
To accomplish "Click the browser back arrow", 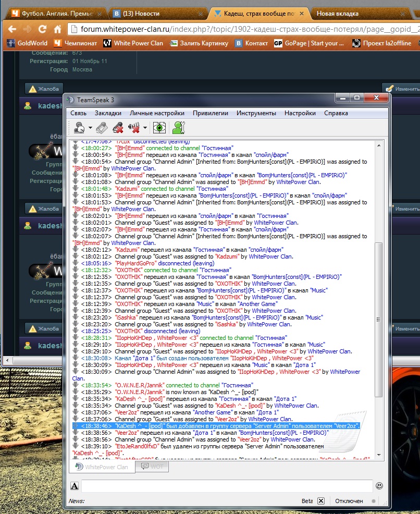I will (x=12, y=29).
